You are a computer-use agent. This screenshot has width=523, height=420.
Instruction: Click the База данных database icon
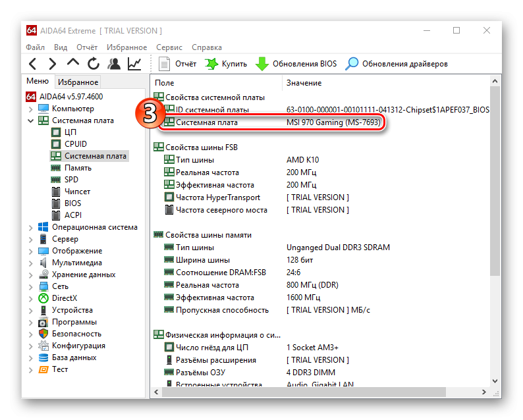coord(43,357)
